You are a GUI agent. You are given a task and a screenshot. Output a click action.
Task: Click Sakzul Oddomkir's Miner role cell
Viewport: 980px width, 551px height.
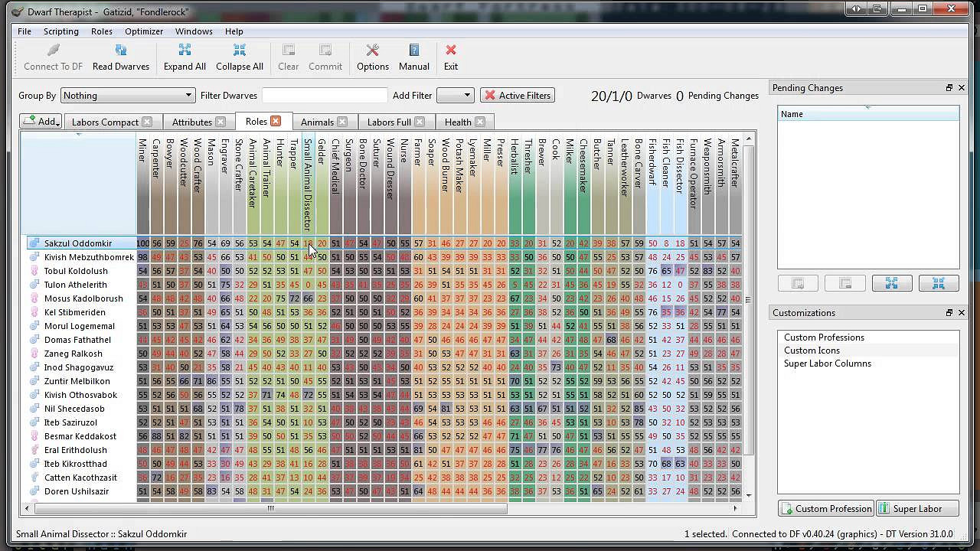tap(143, 243)
